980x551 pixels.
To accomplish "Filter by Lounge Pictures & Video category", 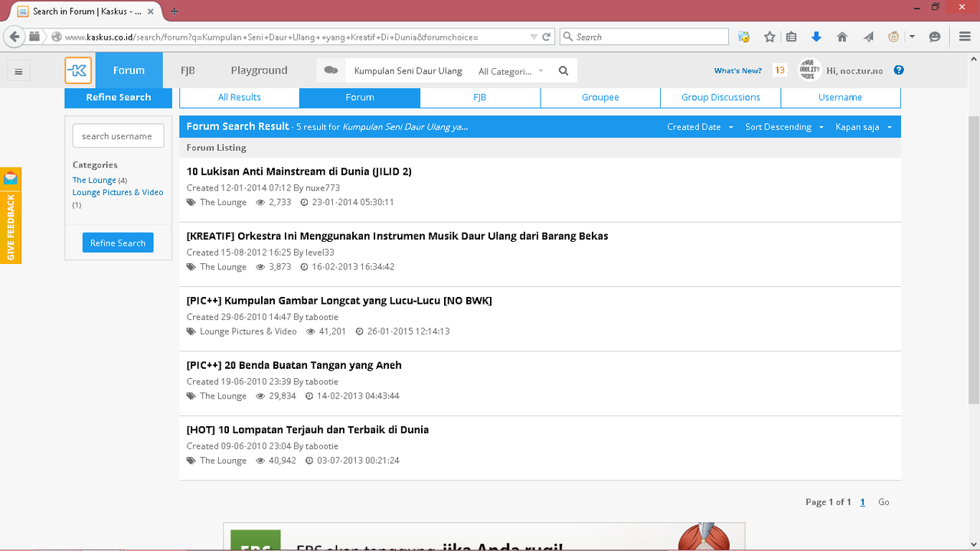I will click(x=118, y=193).
